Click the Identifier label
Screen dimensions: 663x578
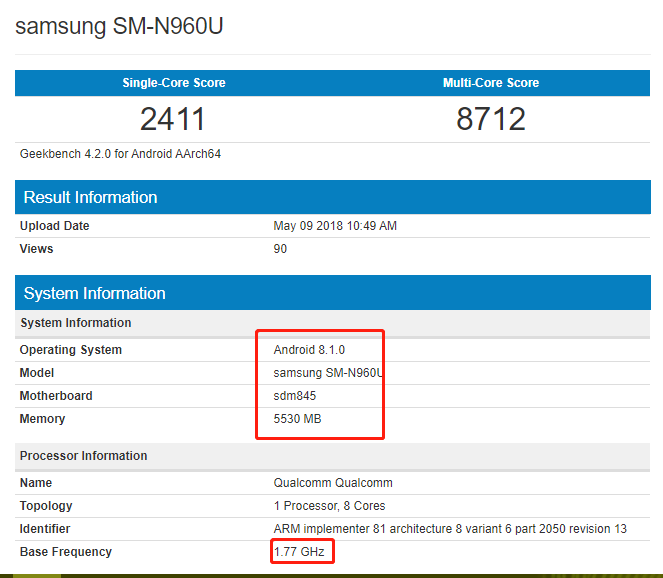45,529
